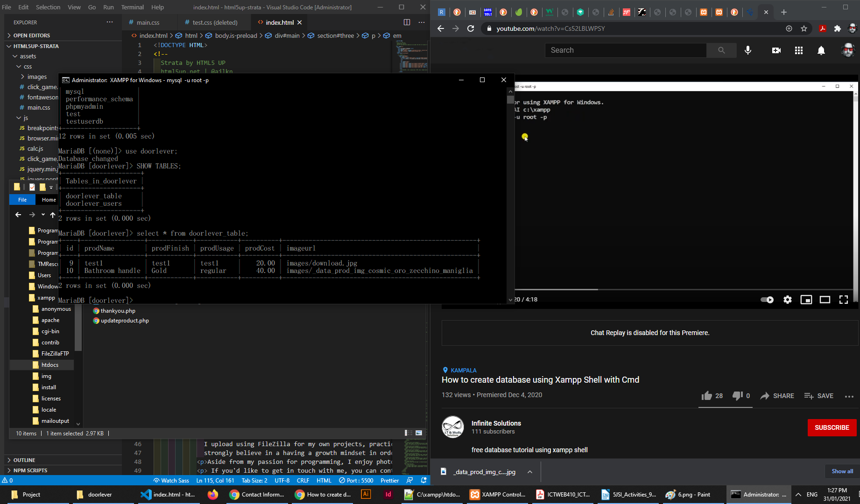Split the VS Code editor right
Screen dimensions: 860x504
(407, 22)
